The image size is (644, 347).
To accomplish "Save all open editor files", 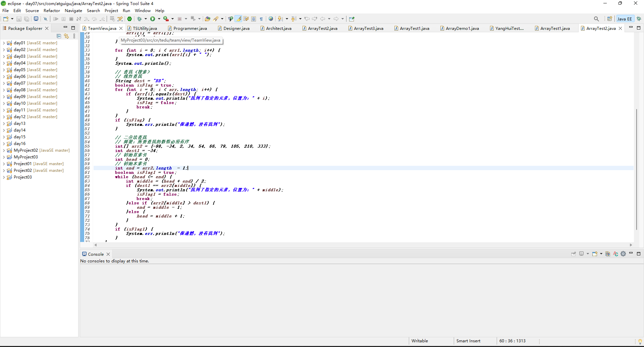I will [27, 19].
